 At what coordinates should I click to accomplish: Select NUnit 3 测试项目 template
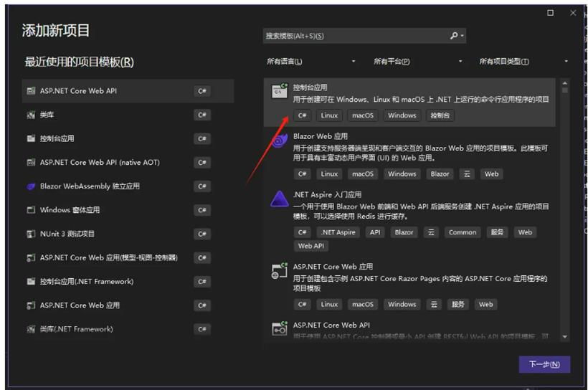point(128,234)
